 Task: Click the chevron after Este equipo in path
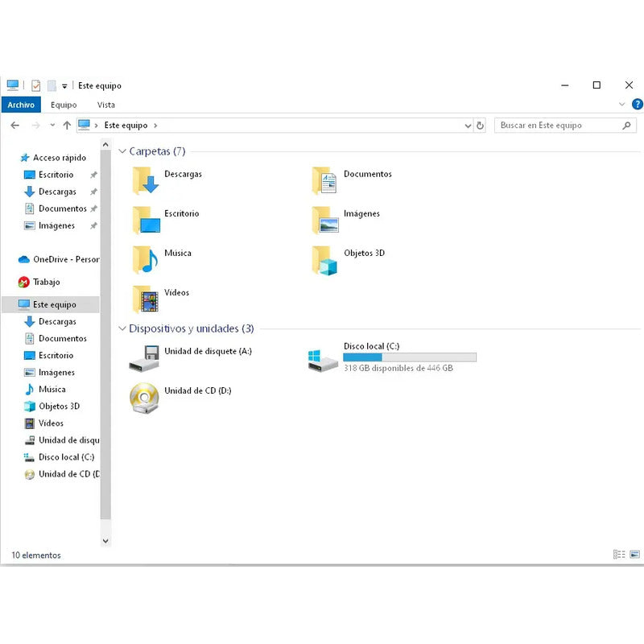point(155,126)
